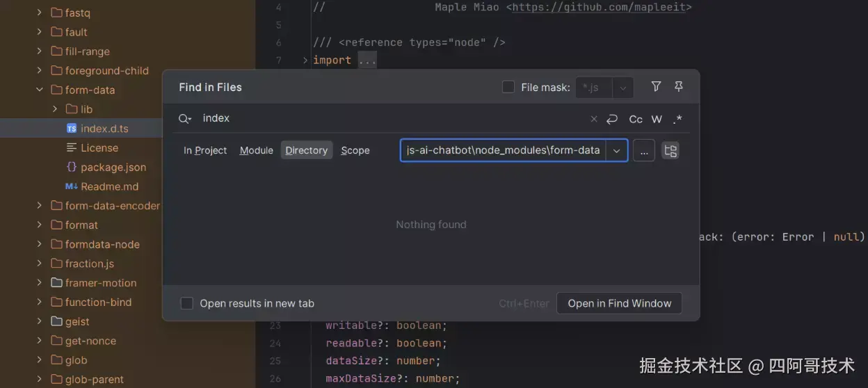Expand the geist folder
868x388 pixels.
click(x=40, y=321)
